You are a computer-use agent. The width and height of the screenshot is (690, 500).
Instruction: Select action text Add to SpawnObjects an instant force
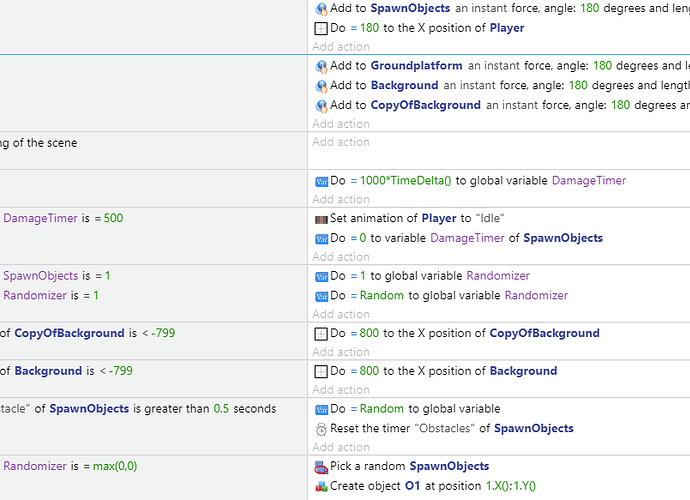point(510,8)
